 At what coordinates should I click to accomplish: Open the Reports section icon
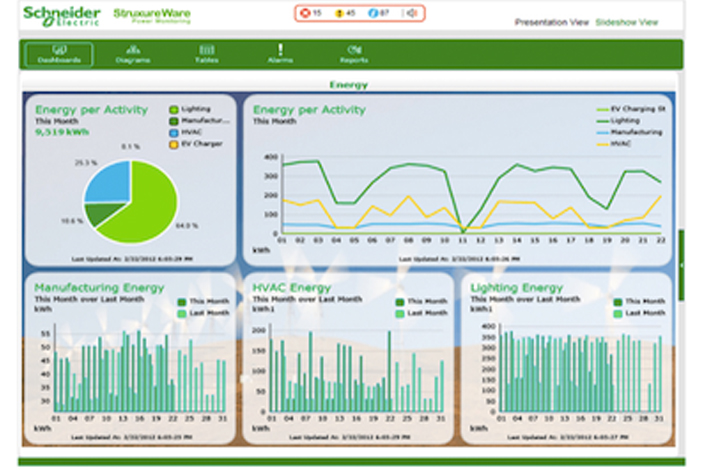353,49
